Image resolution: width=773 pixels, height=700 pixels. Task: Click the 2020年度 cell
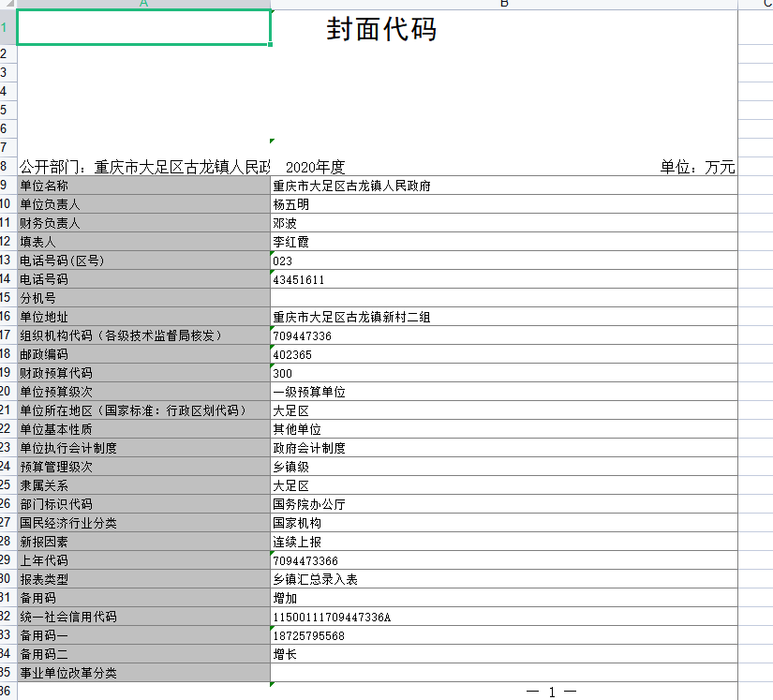point(315,167)
